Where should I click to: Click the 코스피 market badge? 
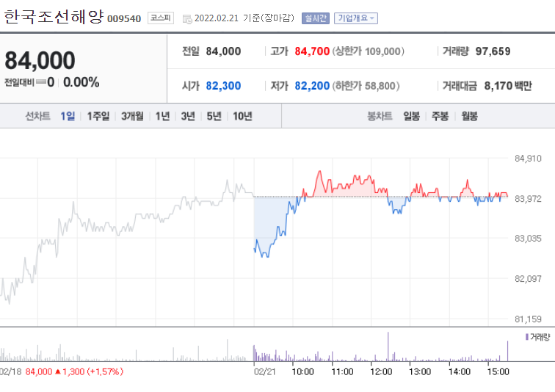pos(160,18)
